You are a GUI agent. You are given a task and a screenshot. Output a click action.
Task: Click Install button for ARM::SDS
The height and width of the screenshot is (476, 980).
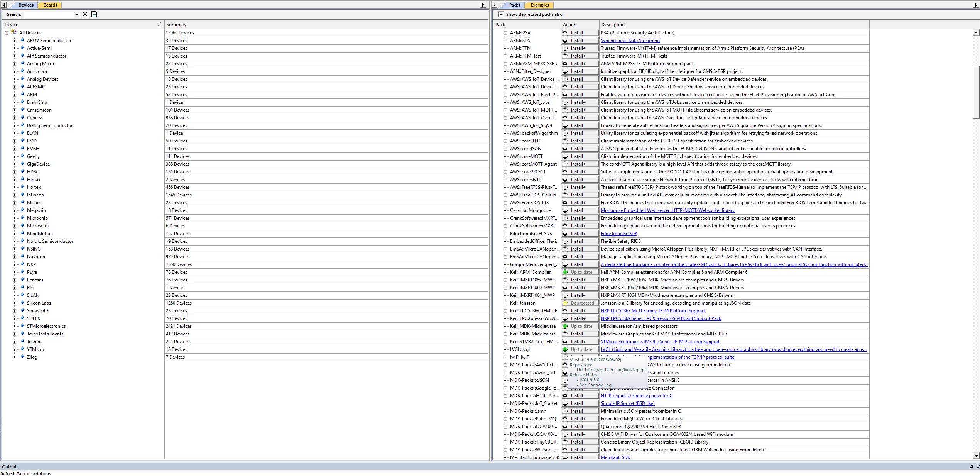pyautogui.click(x=580, y=41)
